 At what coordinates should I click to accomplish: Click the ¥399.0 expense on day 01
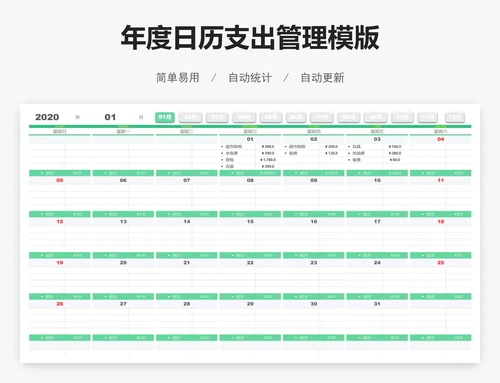pos(268,166)
